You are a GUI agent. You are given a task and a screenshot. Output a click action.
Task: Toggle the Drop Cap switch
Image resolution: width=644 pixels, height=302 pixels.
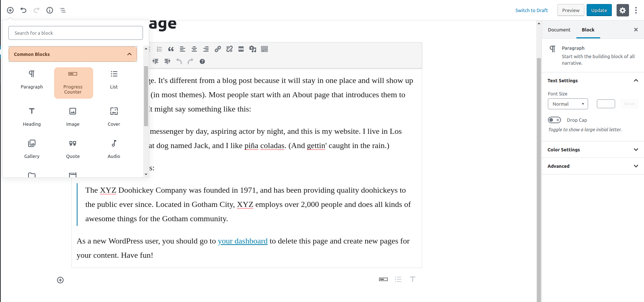coord(554,120)
